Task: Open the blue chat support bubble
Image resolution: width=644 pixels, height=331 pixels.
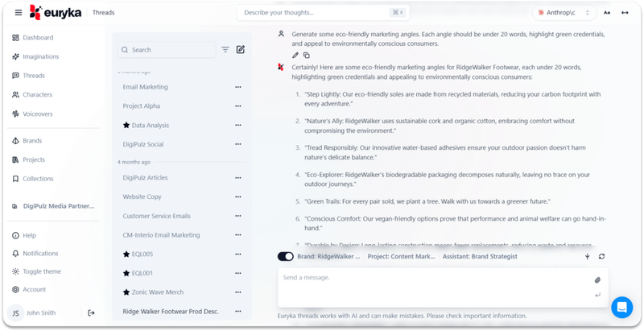Action: [621, 307]
